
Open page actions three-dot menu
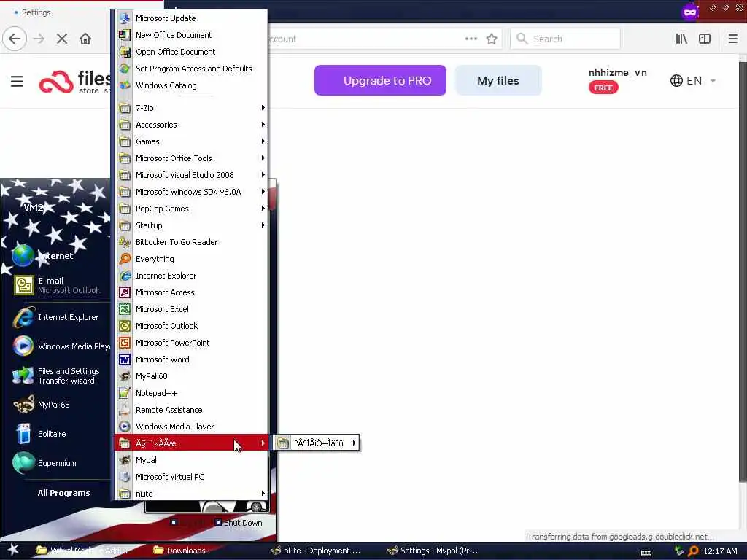click(471, 39)
